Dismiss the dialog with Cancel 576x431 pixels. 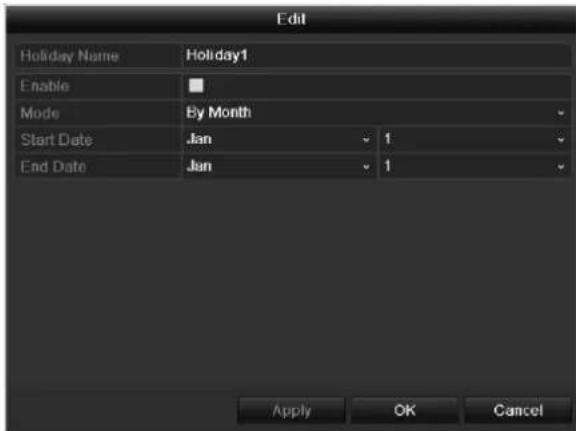518,410
